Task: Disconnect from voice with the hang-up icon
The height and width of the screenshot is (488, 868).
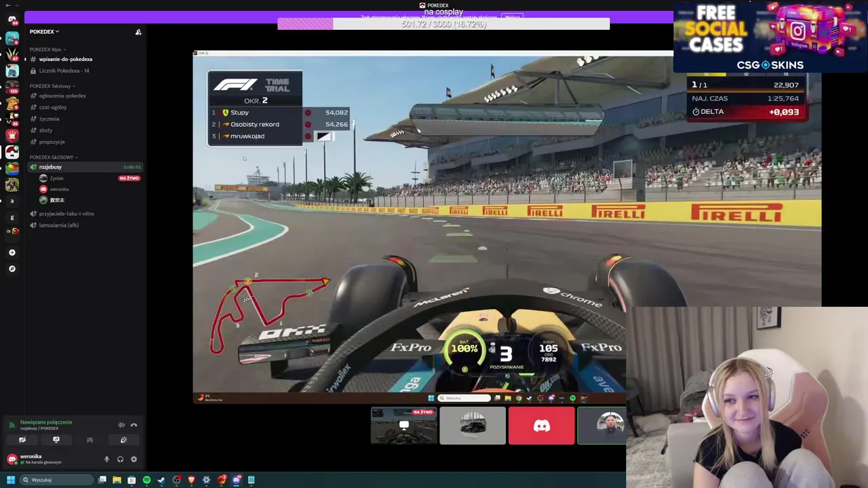Action: pos(134,426)
